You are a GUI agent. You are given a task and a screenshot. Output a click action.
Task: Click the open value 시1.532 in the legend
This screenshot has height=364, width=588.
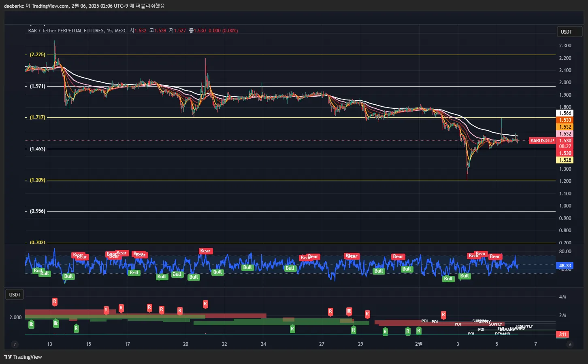click(x=138, y=31)
